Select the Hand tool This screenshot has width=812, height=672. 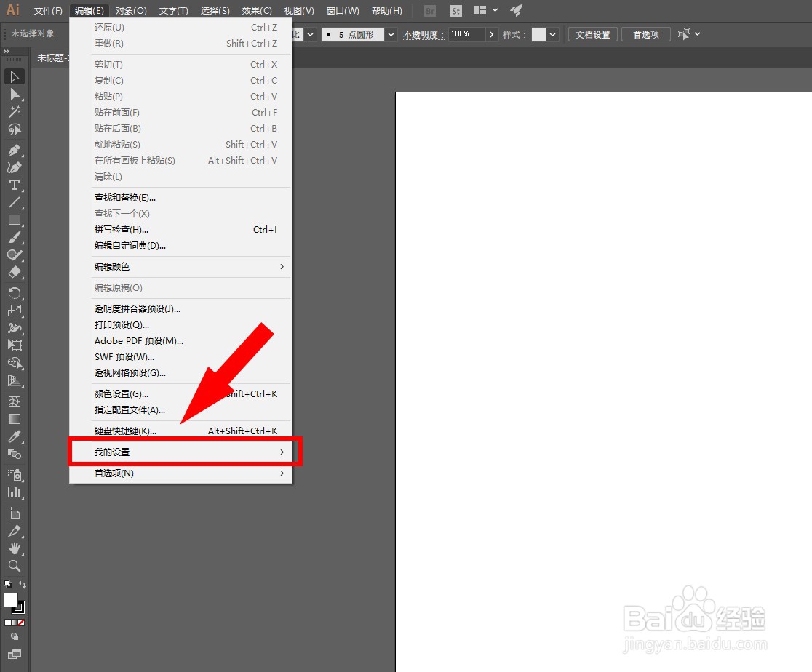point(15,548)
